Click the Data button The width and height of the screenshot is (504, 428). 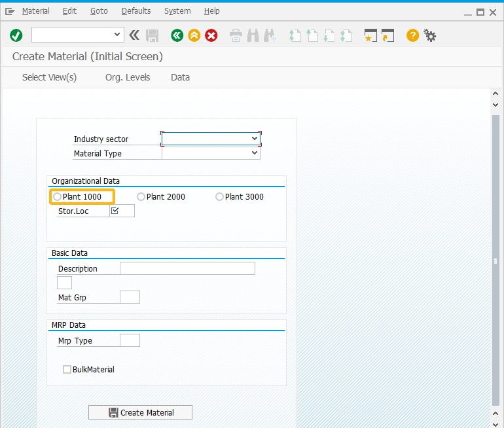click(180, 77)
